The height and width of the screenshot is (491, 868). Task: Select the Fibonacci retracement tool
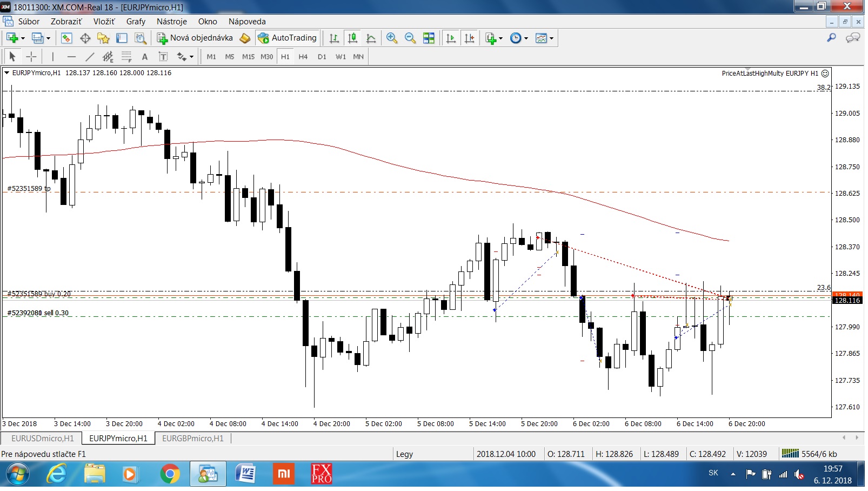click(x=126, y=57)
